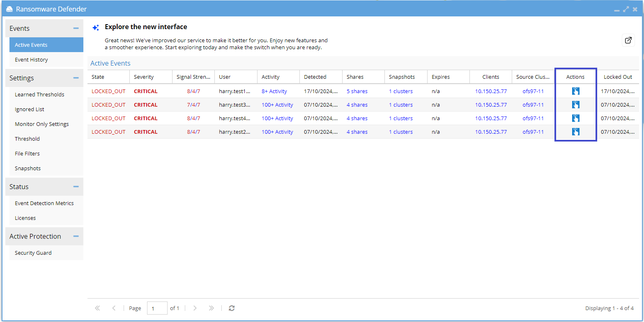This screenshot has height=322, width=644.
Task: Open new interface via external link icon
Action: pos(628,40)
